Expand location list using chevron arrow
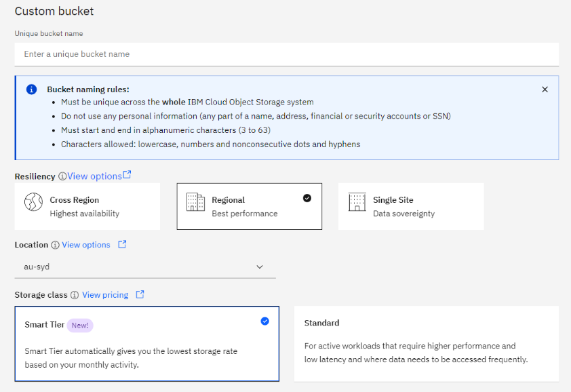Image resolution: width=571 pixels, height=392 pixels. [260, 267]
